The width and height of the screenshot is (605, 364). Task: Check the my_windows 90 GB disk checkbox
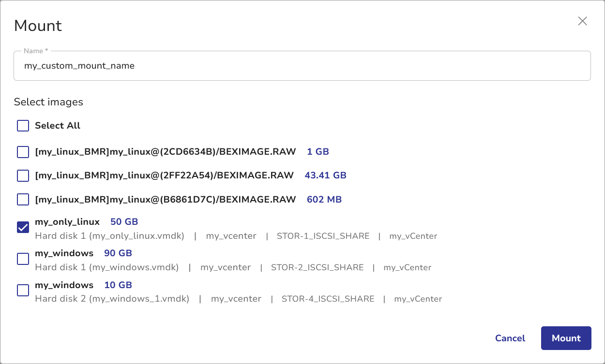[x=23, y=259]
